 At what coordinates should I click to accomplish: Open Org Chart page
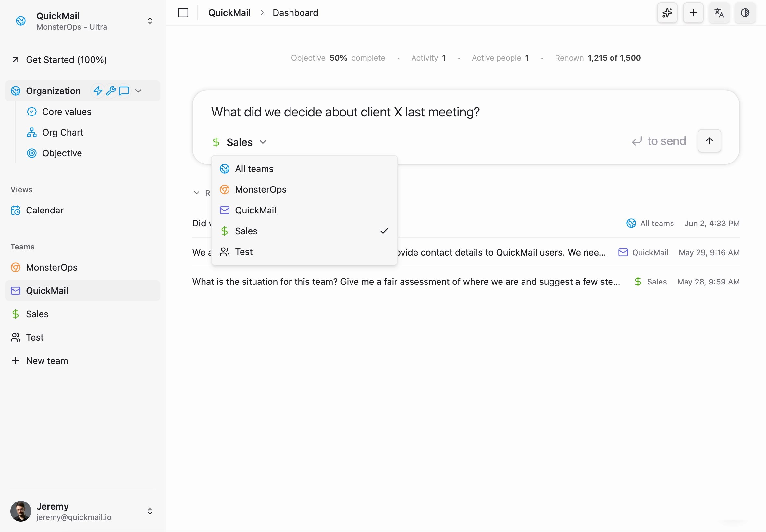click(63, 132)
